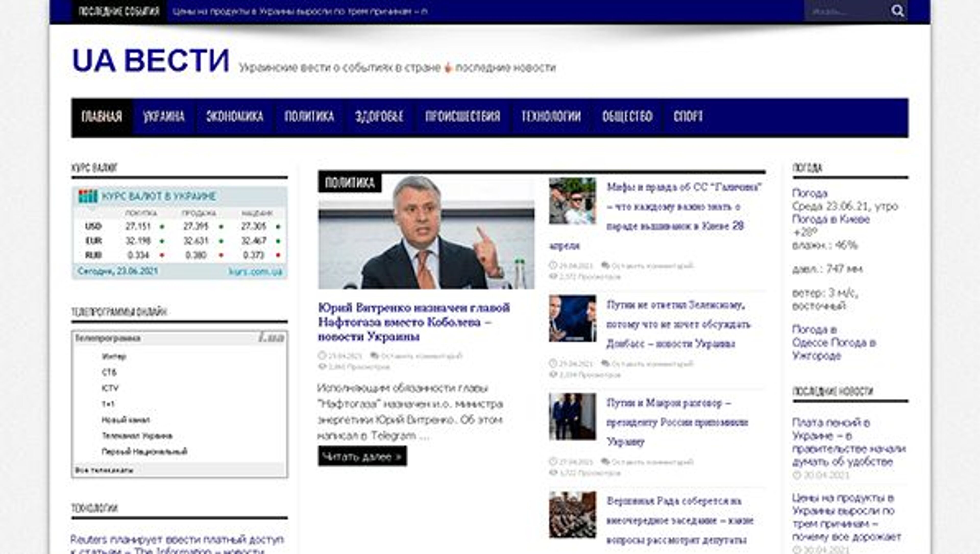This screenshot has height=554, width=980.
Task: Select the СПОРТ section
Action: pyautogui.click(x=689, y=117)
